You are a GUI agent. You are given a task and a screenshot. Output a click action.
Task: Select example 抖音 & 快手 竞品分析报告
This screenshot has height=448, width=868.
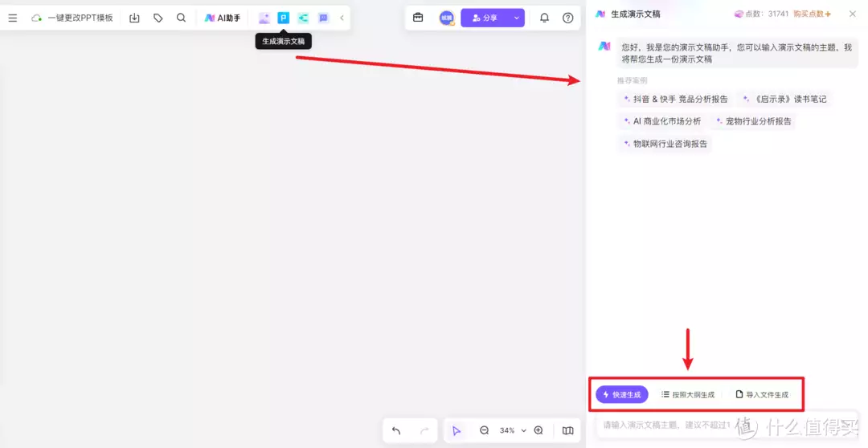pyautogui.click(x=675, y=99)
